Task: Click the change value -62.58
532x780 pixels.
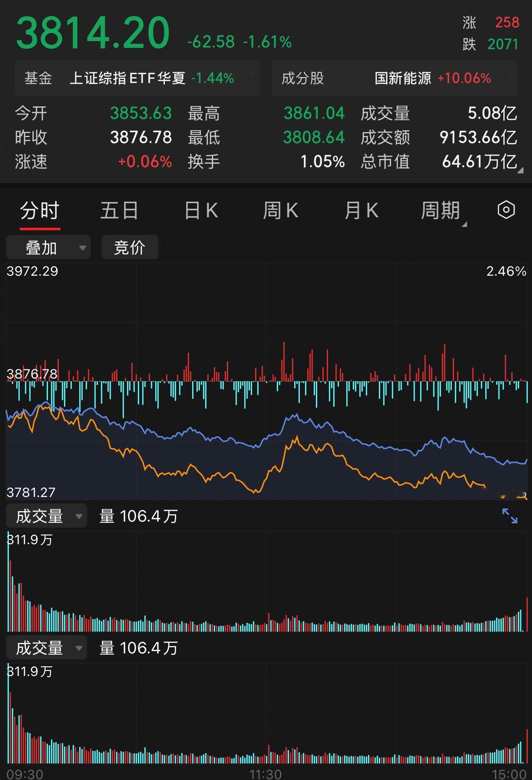Action: [x=211, y=42]
